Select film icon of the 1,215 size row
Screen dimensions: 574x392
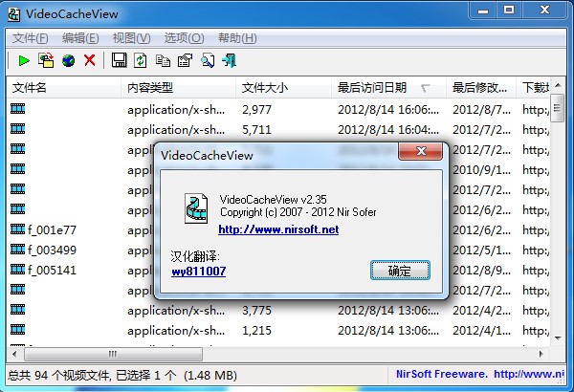click(17, 330)
